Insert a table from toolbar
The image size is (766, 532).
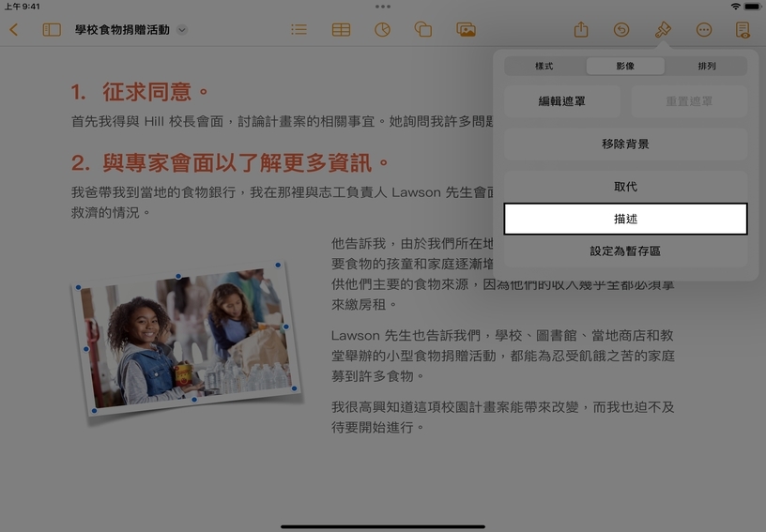[x=341, y=30]
